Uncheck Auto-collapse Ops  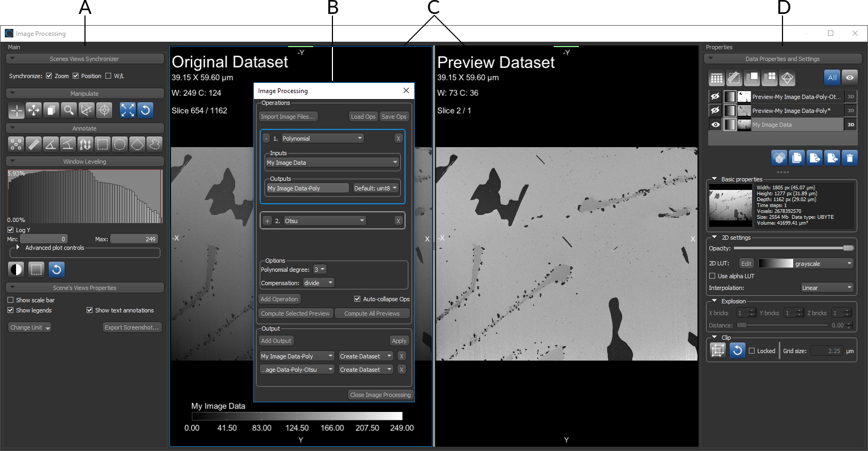(357, 299)
